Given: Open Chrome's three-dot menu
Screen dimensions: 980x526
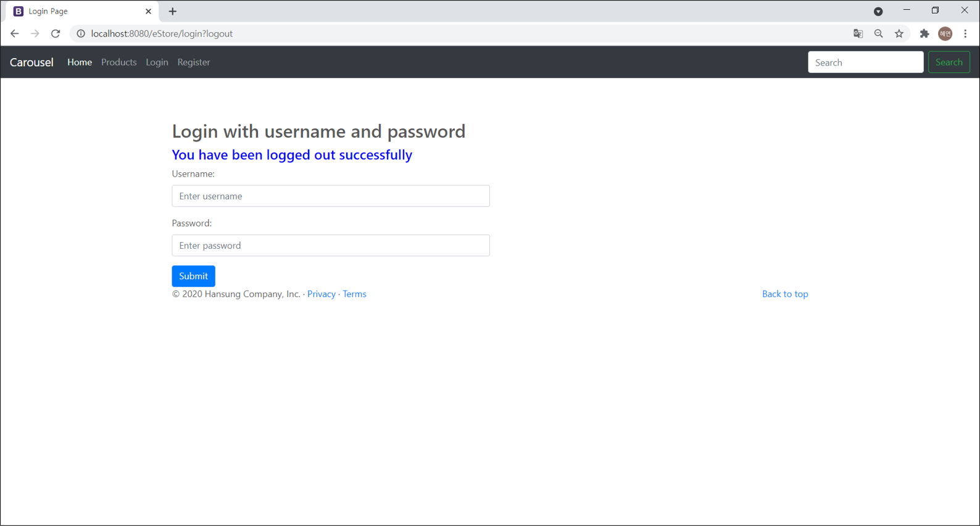Looking at the screenshot, I should (966, 33).
